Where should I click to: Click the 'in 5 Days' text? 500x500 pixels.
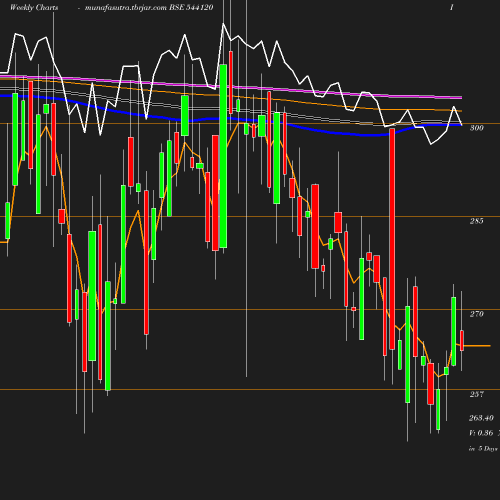tap(483, 449)
